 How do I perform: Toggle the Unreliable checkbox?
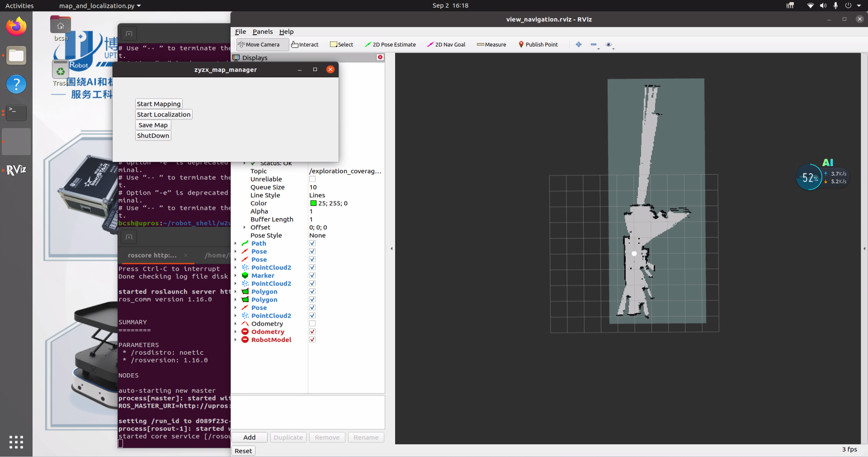312,179
